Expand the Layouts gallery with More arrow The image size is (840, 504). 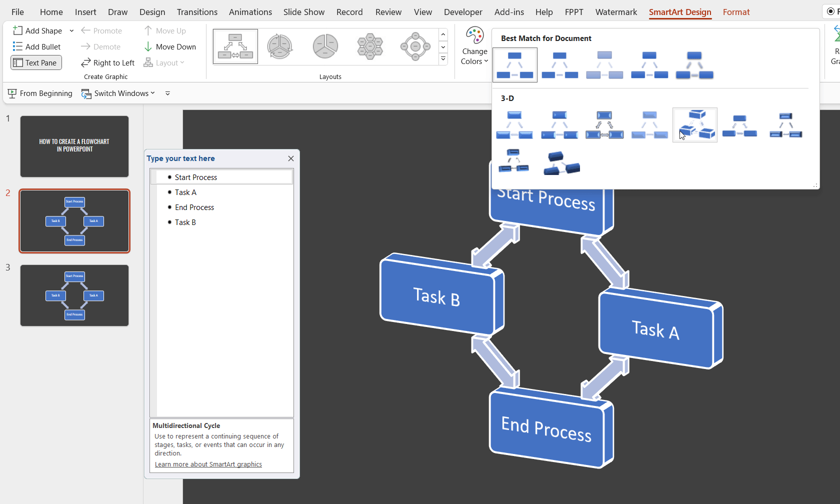pyautogui.click(x=443, y=58)
